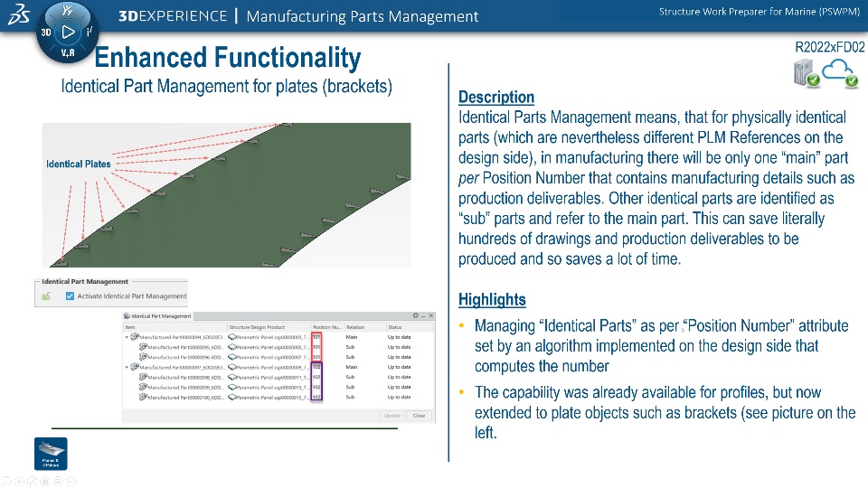Image resolution: width=868 pixels, height=488 pixels.
Task: Sort by Structure Design Product column header
Action: pyautogui.click(x=269, y=327)
